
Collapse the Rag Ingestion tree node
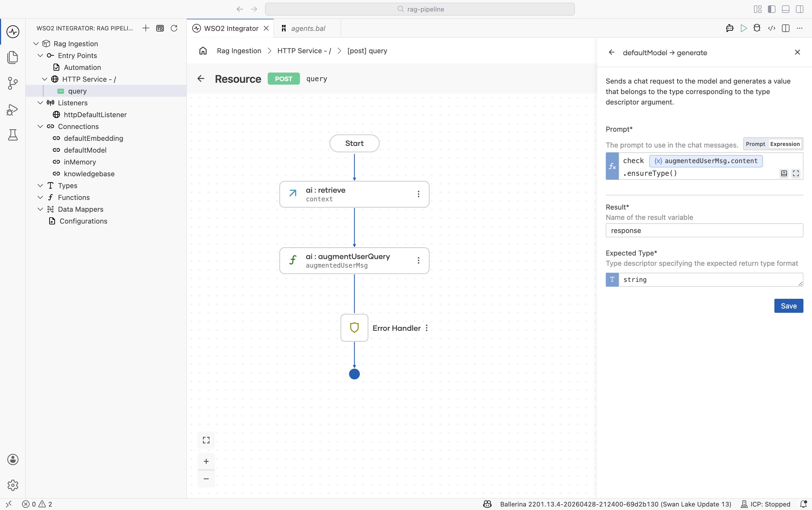pyautogui.click(x=36, y=44)
